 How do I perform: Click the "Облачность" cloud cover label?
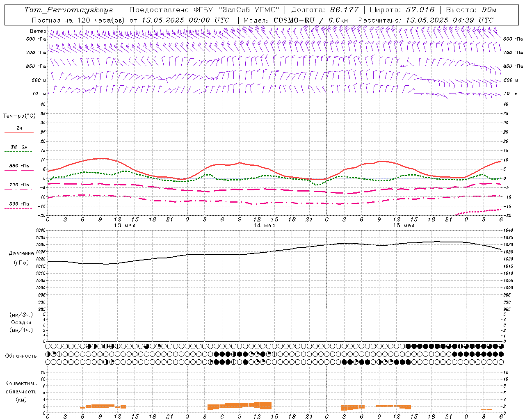tap(21, 356)
